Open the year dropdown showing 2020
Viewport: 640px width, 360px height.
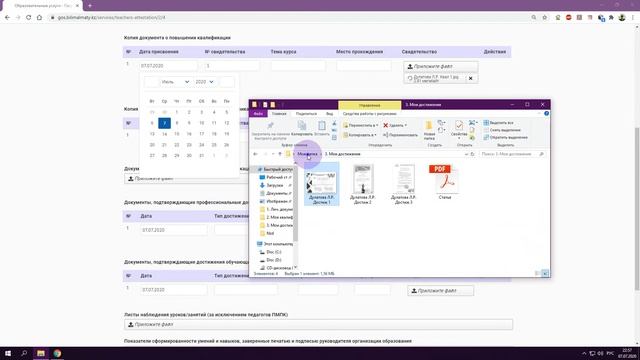204,82
